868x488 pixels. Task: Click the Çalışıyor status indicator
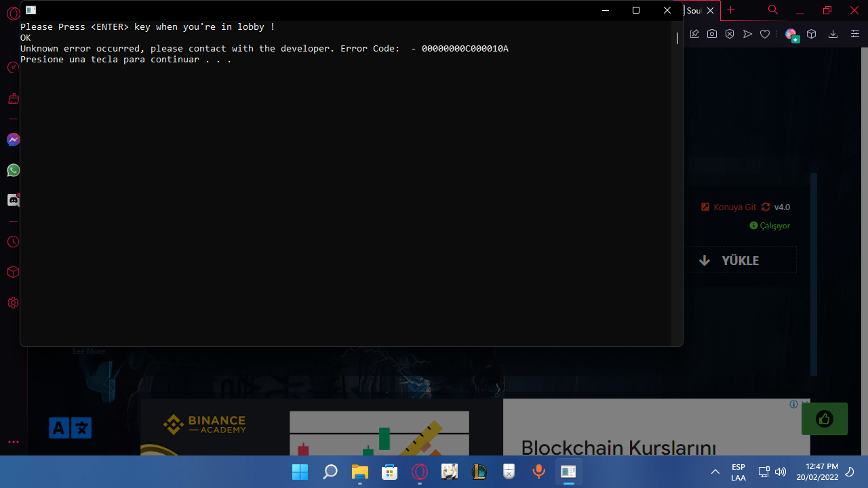point(770,226)
